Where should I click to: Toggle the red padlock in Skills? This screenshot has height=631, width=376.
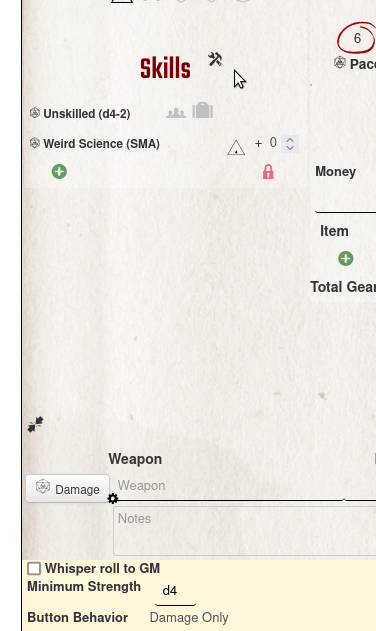coord(268,172)
